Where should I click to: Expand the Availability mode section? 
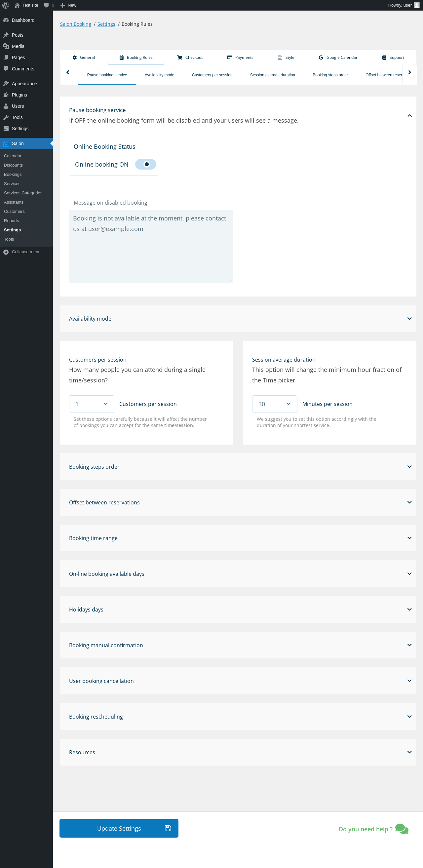pyautogui.click(x=409, y=318)
